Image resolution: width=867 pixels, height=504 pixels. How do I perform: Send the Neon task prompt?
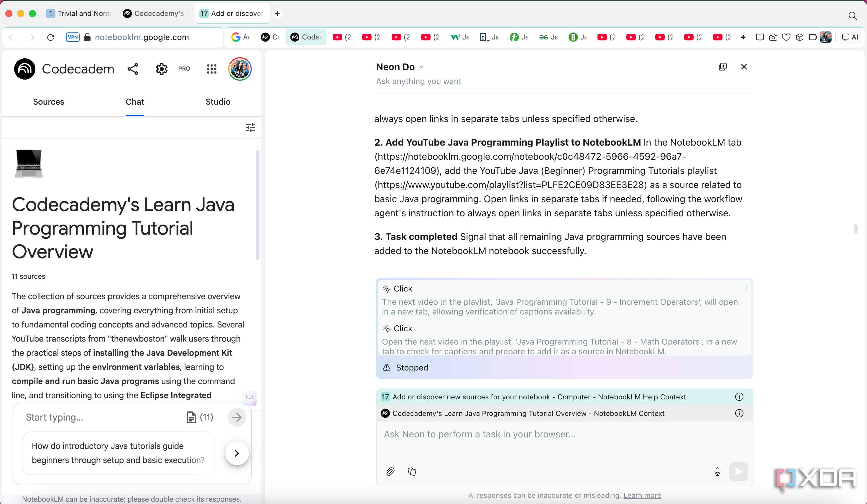(x=738, y=471)
